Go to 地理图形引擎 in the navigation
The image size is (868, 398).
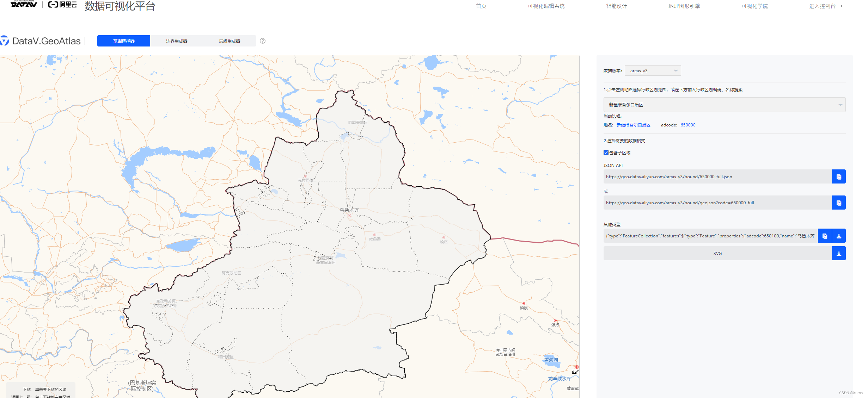[x=684, y=6]
